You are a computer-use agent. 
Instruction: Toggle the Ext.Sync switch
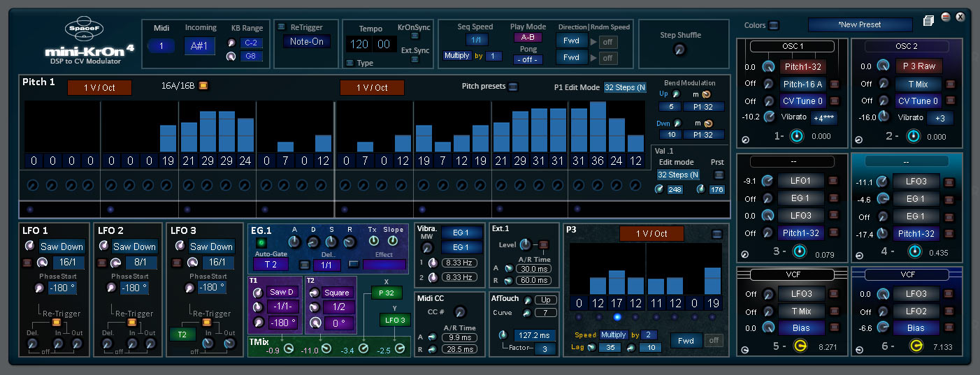coord(415,59)
